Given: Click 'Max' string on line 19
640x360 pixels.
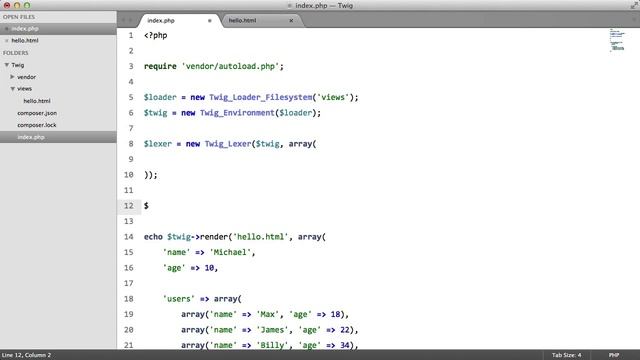Looking at the screenshot, I should (268, 314).
